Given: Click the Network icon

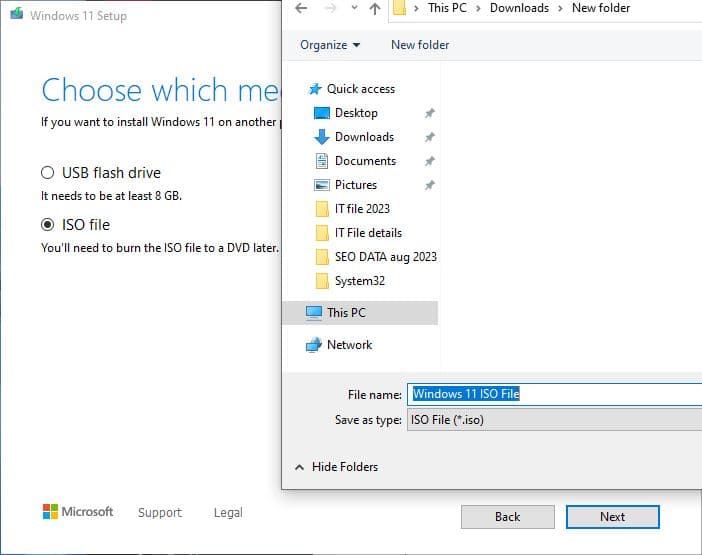Looking at the screenshot, I should (314, 345).
